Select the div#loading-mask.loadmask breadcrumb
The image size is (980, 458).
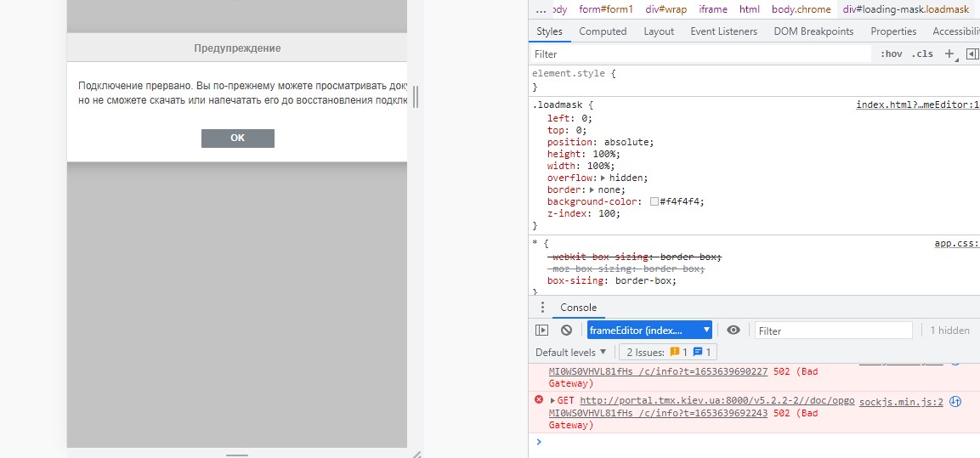(x=905, y=9)
